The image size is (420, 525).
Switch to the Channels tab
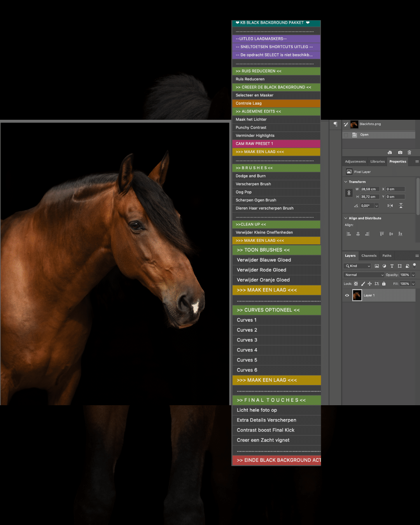coord(369,256)
